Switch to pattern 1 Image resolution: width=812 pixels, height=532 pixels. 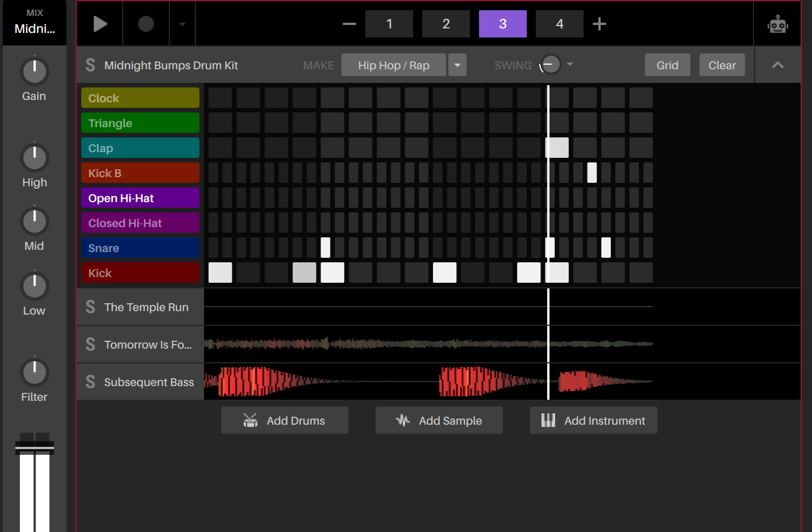(389, 24)
